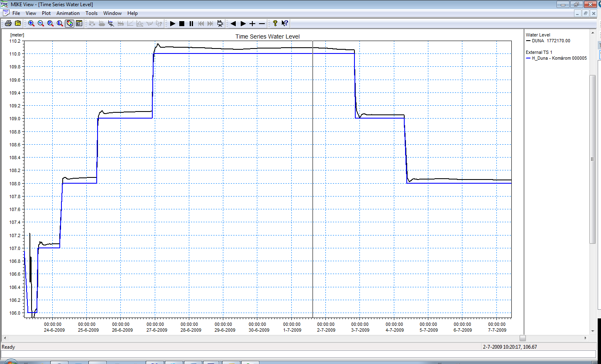Select legend entry 'DUNA 1772170.00'
The image size is (601, 364).
(x=548, y=41)
